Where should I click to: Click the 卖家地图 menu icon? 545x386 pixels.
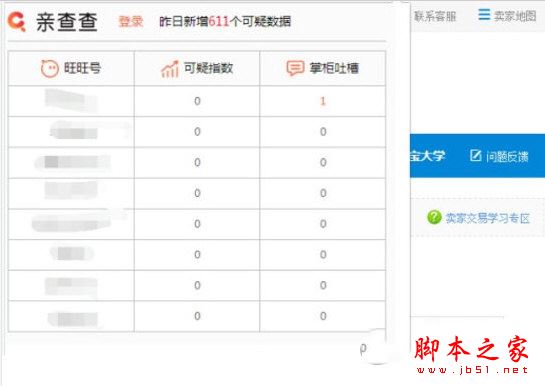(x=484, y=15)
